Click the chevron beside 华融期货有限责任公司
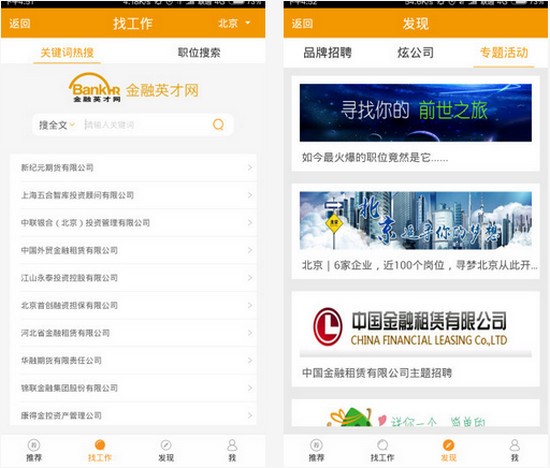 point(250,360)
